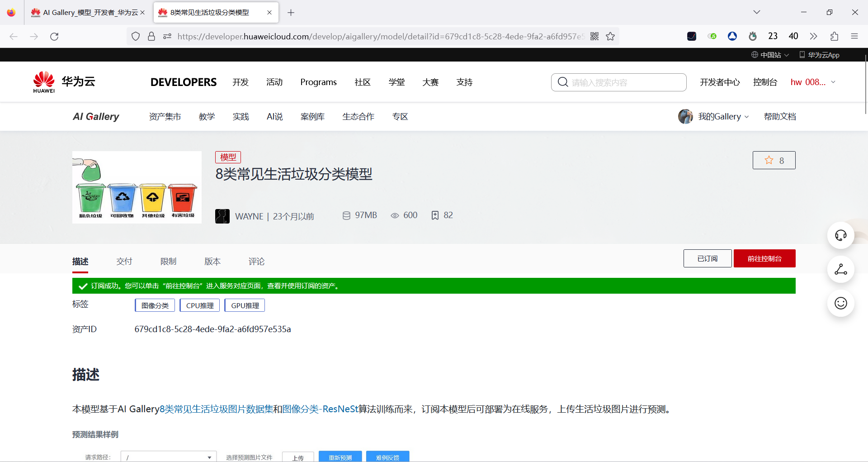Star the model using the favorite toggle

(774, 160)
